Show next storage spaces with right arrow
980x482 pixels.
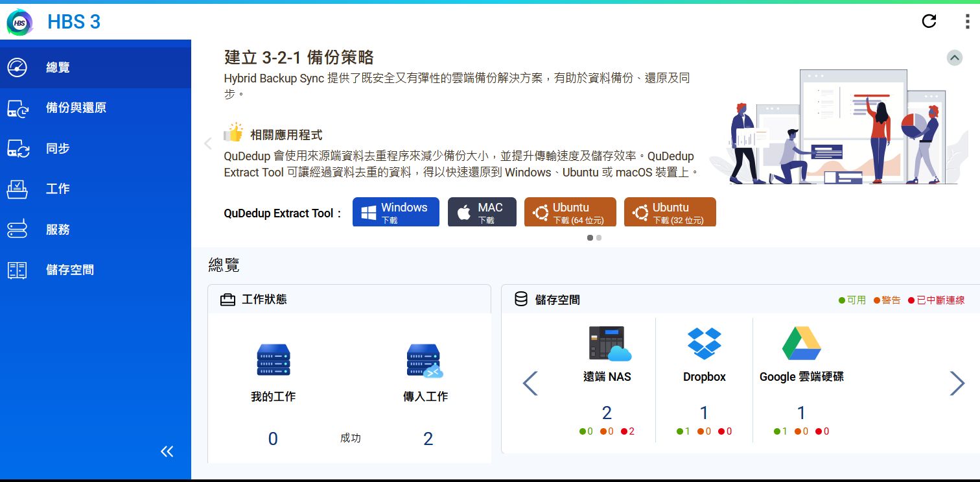pyautogui.click(x=957, y=383)
